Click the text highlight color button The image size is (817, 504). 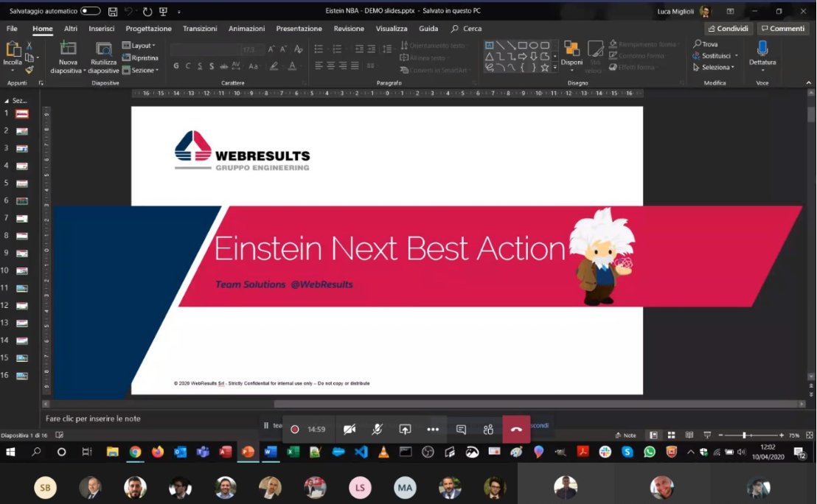coord(274,66)
